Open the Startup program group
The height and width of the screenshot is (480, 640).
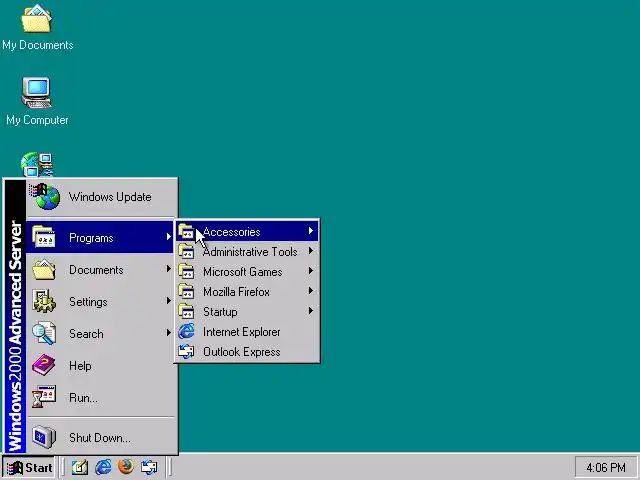pyautogui.click(x=247, y=311)
